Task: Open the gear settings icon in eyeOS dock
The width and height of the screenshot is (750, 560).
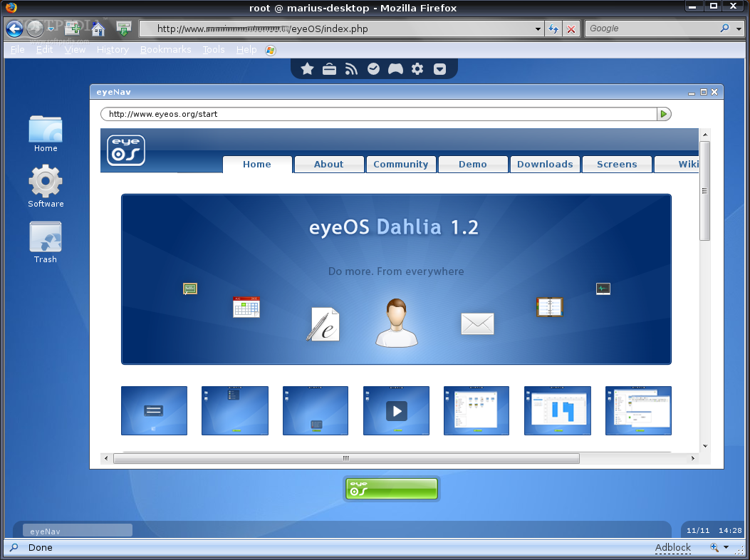Action: [x=417, y=69]
